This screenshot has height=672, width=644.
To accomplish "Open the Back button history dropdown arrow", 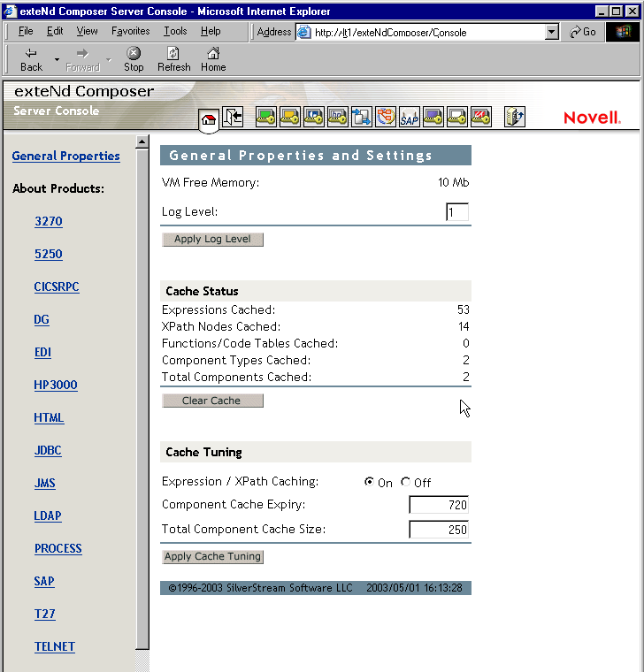I will click(57, 59).
